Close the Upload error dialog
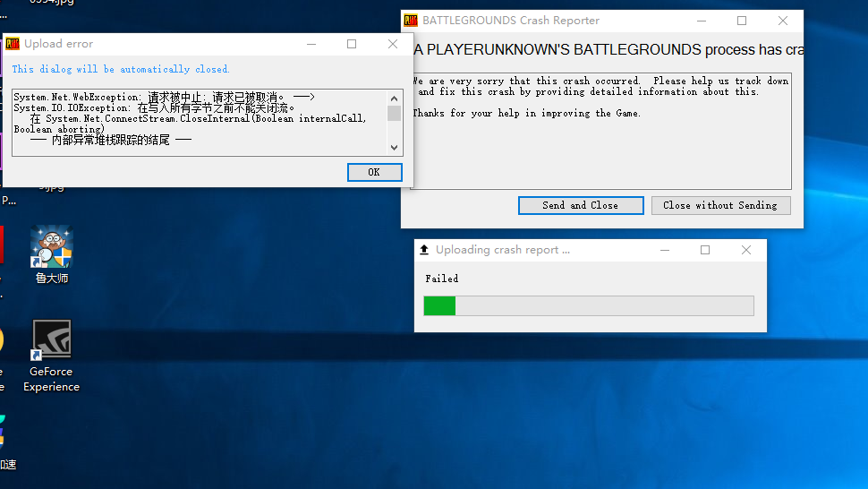Viewport: 868px width, 489px height. tap(393, 44)
